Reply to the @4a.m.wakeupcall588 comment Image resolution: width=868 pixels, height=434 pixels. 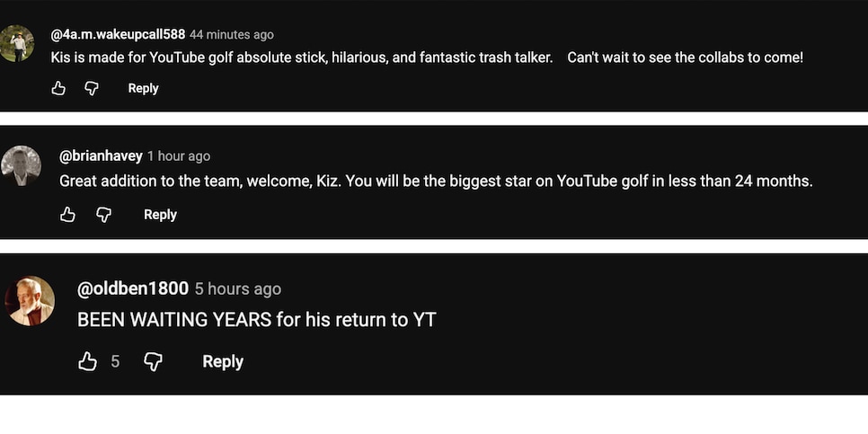(143, 88)
